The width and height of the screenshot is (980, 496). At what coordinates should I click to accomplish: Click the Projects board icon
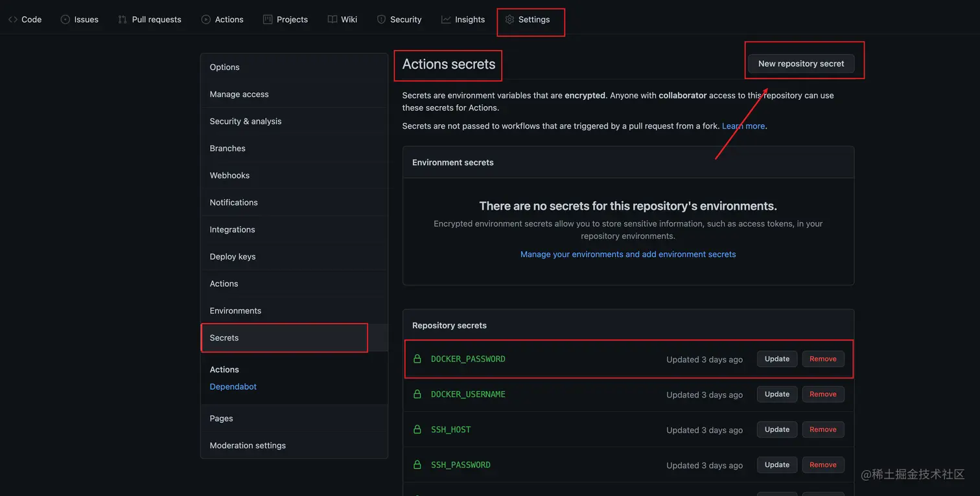tap(268, 19)
